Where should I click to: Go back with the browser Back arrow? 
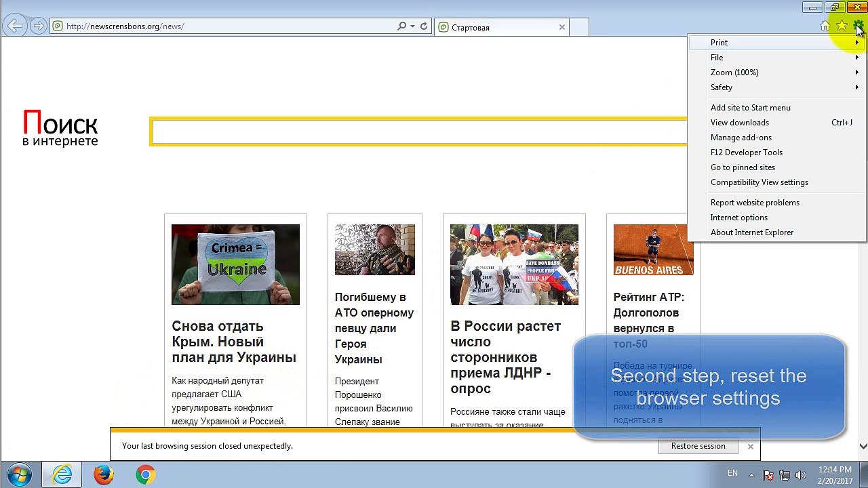(x=14, y=26)
